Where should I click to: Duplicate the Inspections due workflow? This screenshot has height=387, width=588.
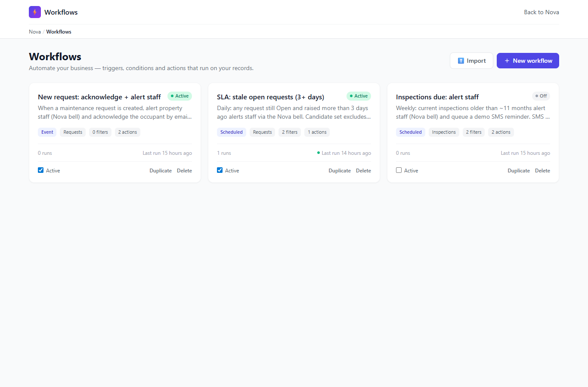(x=519, y=171)
